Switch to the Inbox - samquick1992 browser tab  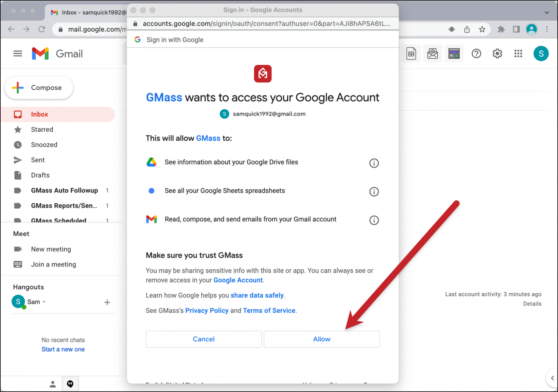[86, 12]
